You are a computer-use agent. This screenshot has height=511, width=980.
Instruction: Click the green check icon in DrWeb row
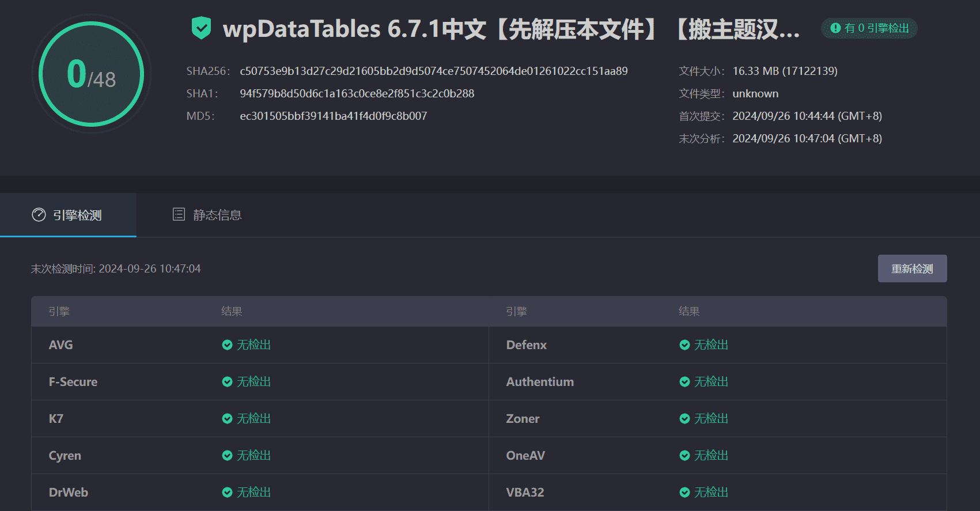(227, 492)
